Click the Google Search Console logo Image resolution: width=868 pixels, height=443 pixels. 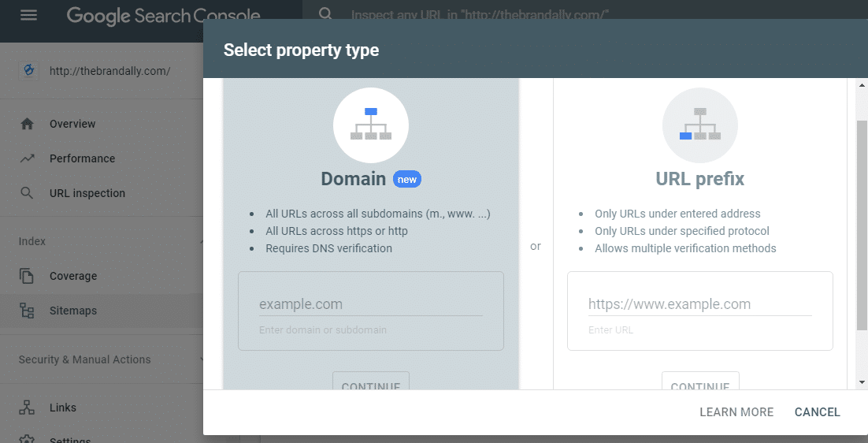click(163, 16)
